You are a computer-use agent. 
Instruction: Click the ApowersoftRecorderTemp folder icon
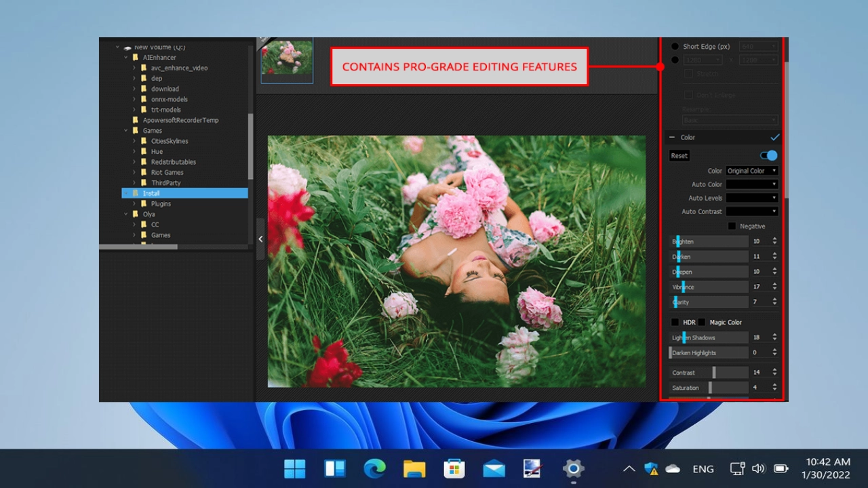[136, 120]
